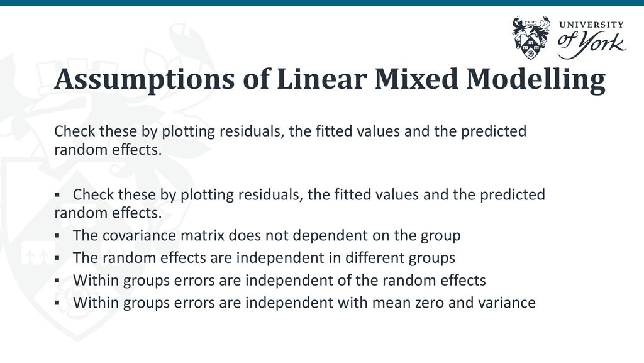The width and height of the screenshot is (644, 363).
Task: Click the teal header bar at the top
Action: [x=322, y=3]
